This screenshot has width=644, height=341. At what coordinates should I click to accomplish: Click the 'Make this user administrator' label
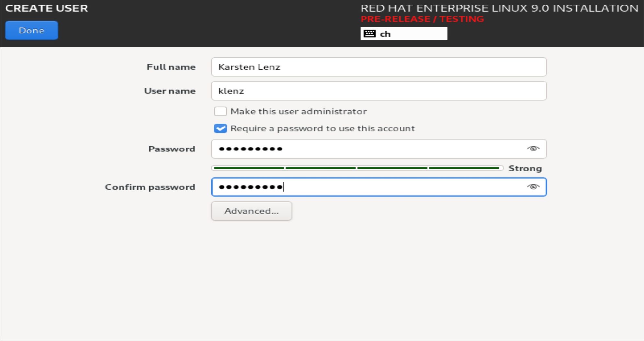[x=298, y=111]
